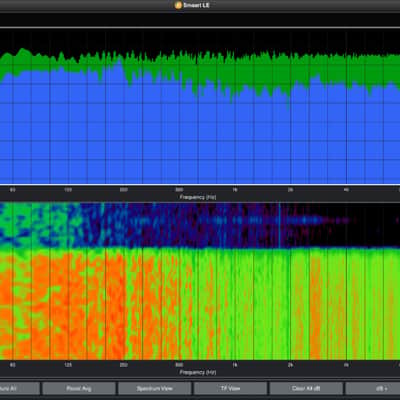This screenshot has width=400, height=400.
Task: Click the Smaart LE icon in title bar
Action: coord(178,5)
